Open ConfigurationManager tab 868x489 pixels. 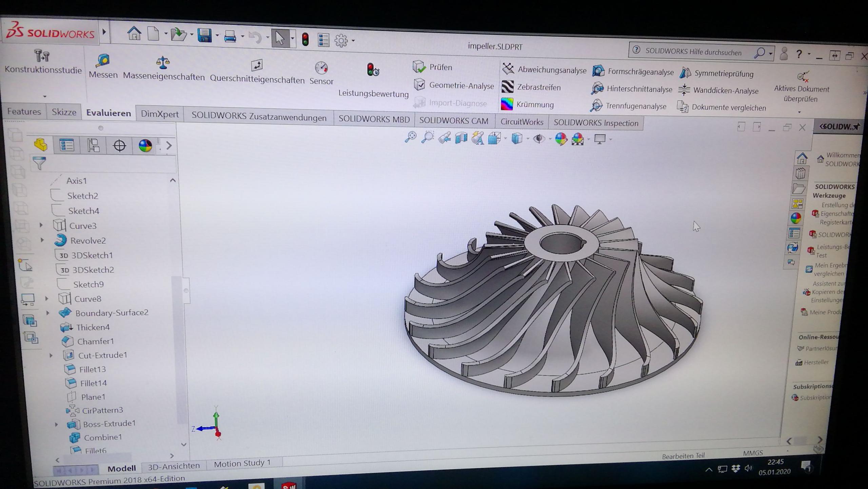93,145
